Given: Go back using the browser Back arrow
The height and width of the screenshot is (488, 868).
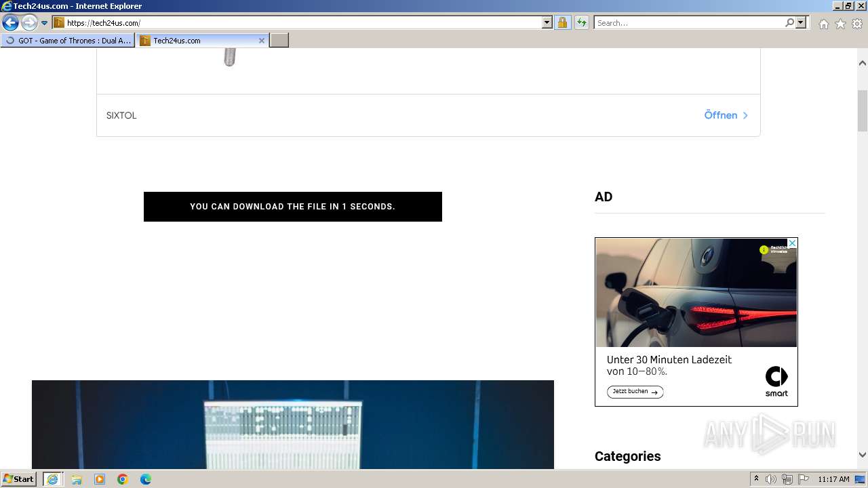Looking at the screenshot, I should pos(9,22).
